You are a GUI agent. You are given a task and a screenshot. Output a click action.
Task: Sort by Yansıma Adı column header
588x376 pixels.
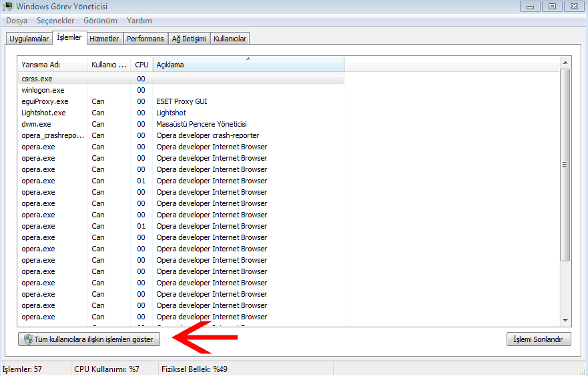[x=52, y=65]
